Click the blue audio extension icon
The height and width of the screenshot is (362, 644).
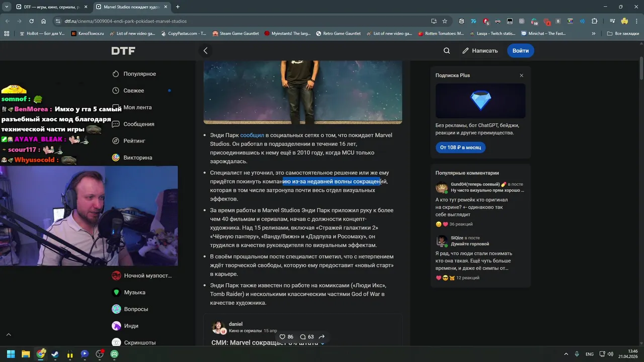tap(582, 21)
